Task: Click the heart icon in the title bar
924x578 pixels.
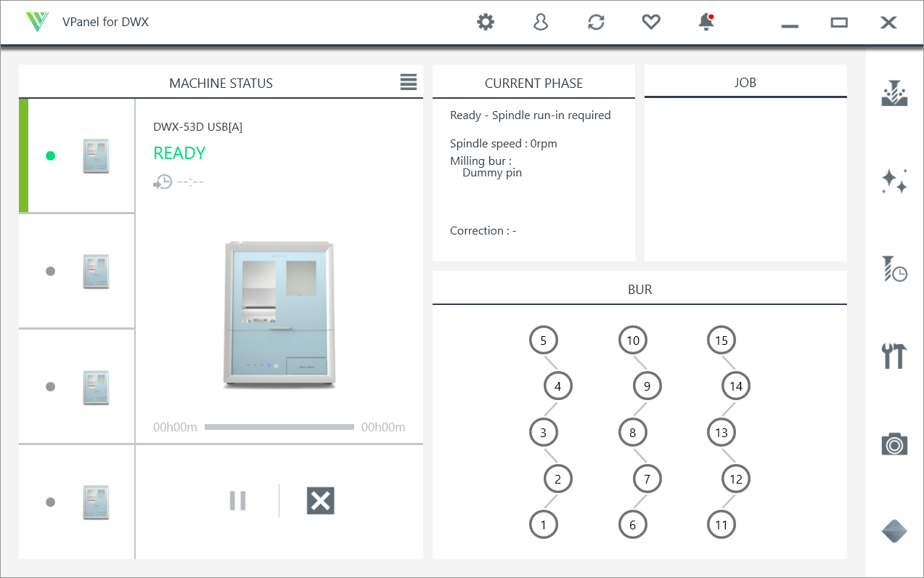Action: click(x=651, y=23)
